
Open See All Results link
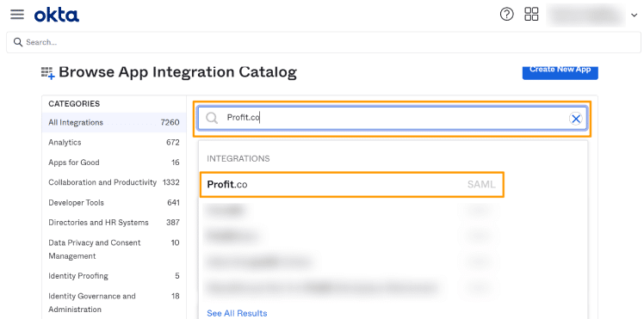[237, 313]
